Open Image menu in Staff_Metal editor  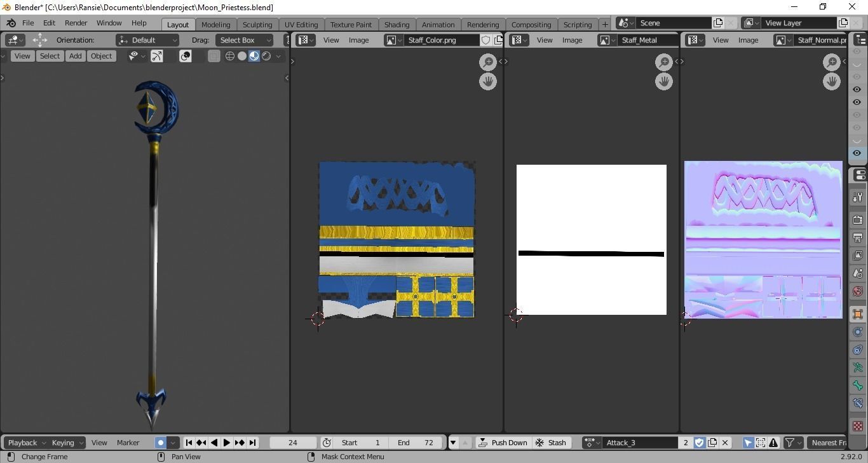[x=572, y=40]
